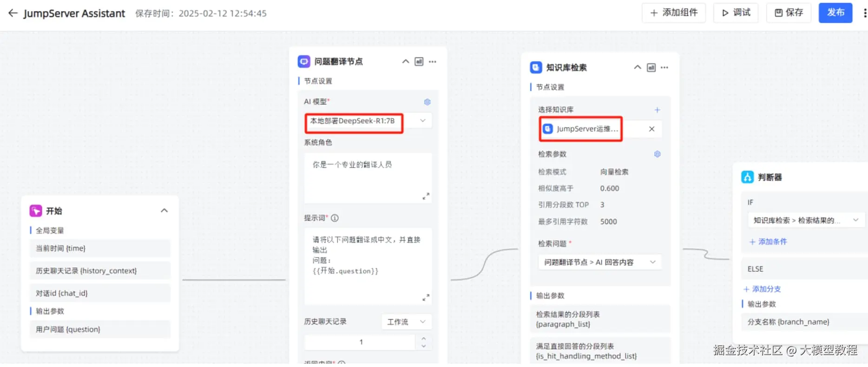Image resolution: width=868 pixels, height=367 pixels.
Task: Select 满足直接回答的分段列表 output parameter
Action: click(x=600, y=351)
